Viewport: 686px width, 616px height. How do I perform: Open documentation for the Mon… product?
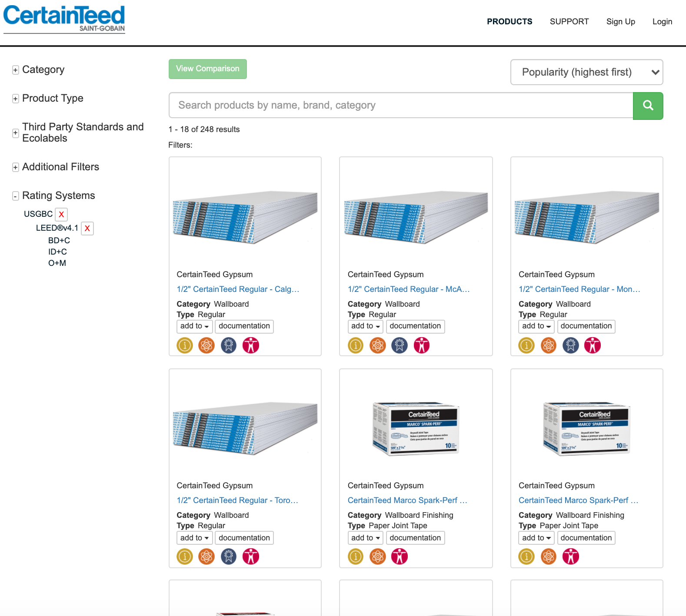click(586, 326)
